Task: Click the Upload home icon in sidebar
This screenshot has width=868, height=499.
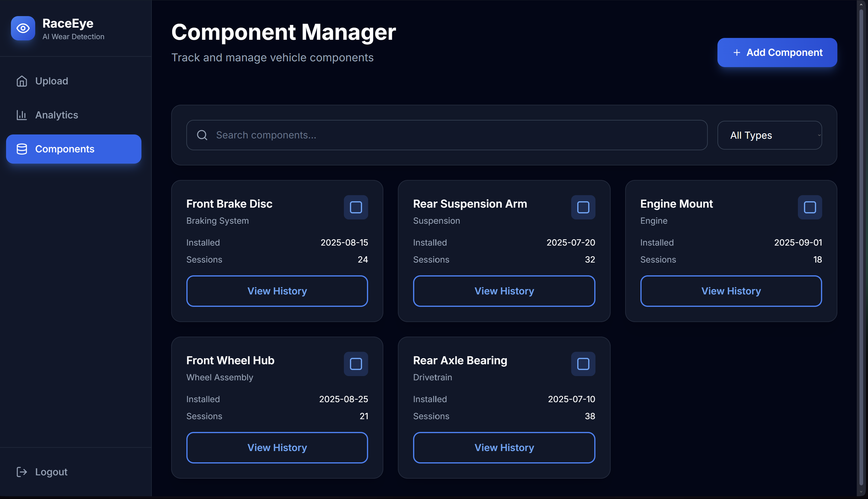Action: click(22, 81)
